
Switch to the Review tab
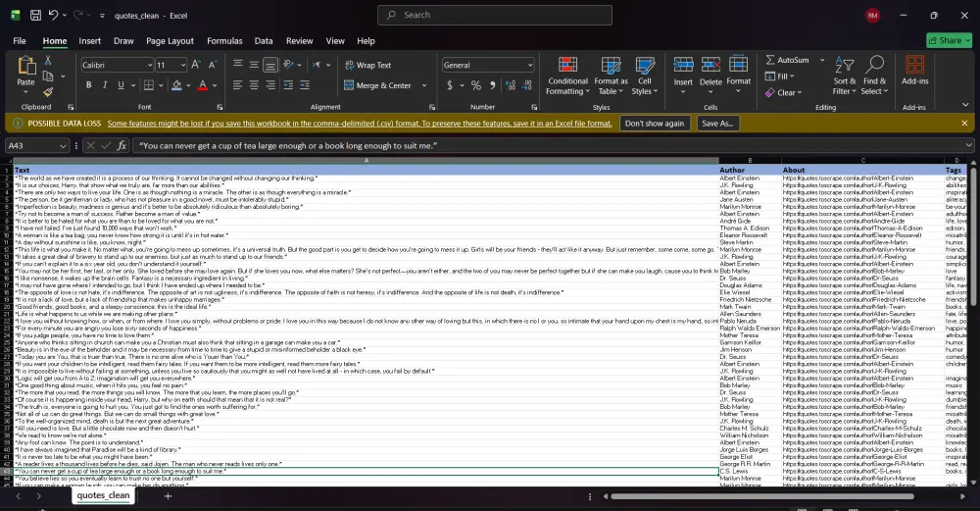click(x=299, y=40)
